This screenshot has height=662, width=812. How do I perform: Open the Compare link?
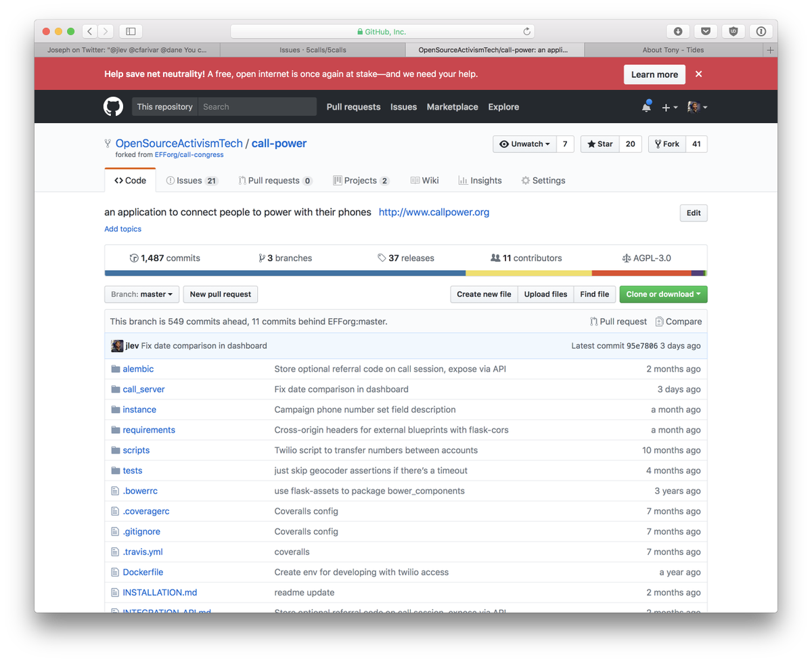[679, 322]
